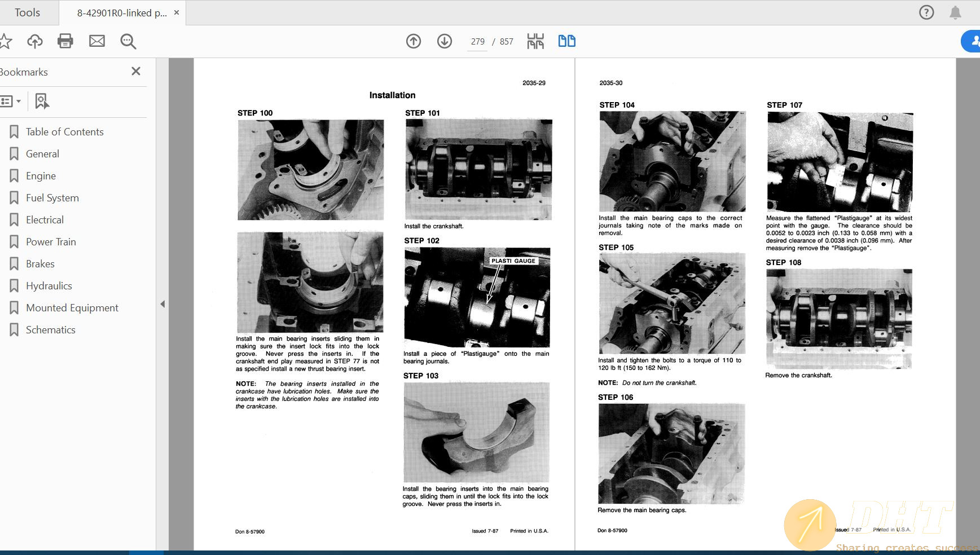Click the fit page scrolling mode icon
Image resolution: width=980 pixels, height=555 pixels.
coord(535,41)
